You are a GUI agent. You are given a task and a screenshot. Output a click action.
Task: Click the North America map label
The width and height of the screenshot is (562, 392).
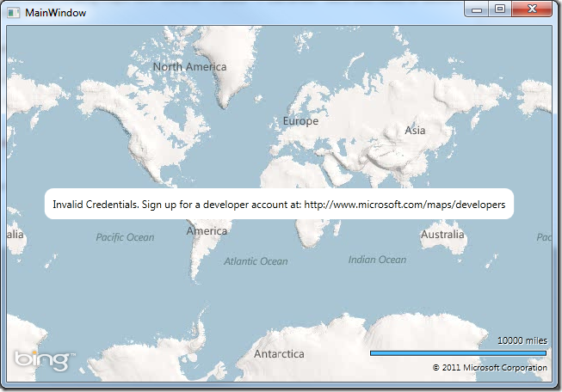pos(189,66)
